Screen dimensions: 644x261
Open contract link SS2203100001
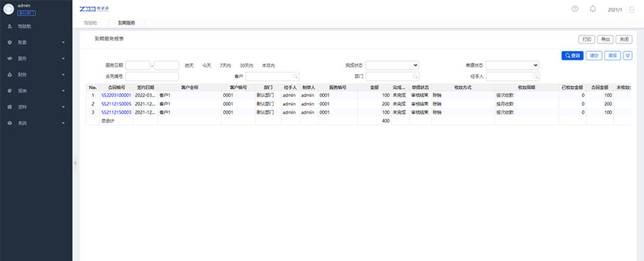click(x=117, y=95)
